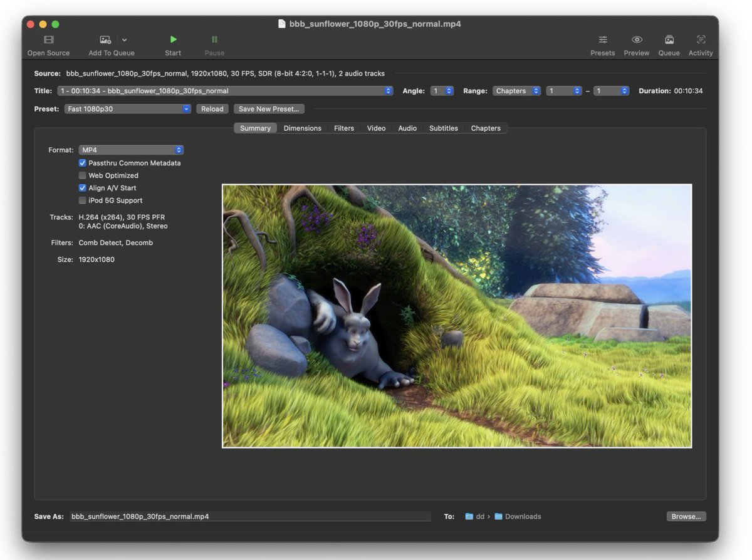Switch to the Dimensions tab
The width and height of the screenshot is (752, 560).
(302, 128)
